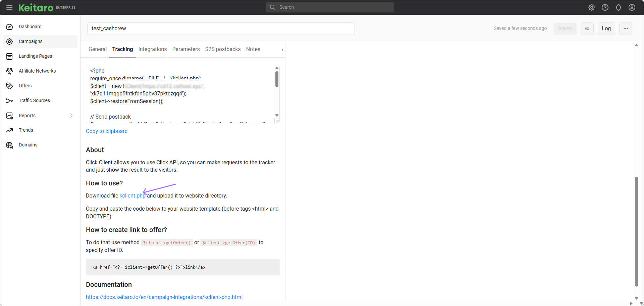Click code textarea scrollbar thumb
Viewport: 644px width, 306px height.
click(277, 79)
